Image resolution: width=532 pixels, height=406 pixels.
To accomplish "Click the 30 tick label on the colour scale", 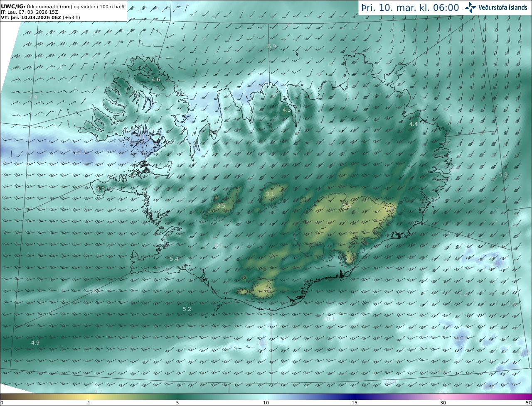I will 443,403.
